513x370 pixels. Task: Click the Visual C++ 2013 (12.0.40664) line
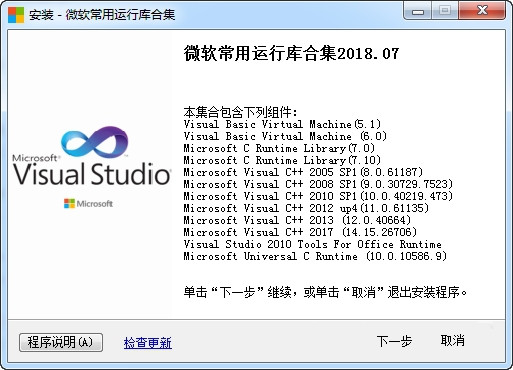pyautogui.click(x=297, y=220)
